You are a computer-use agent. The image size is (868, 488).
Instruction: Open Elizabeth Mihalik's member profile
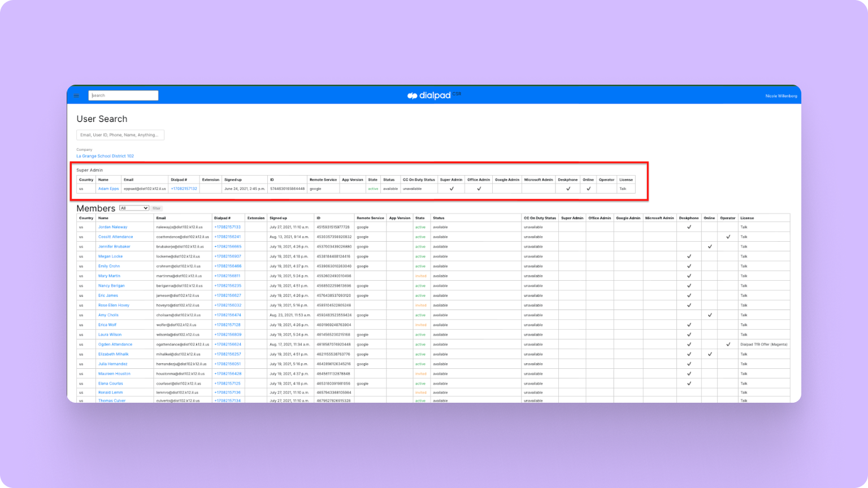[113, 354]
